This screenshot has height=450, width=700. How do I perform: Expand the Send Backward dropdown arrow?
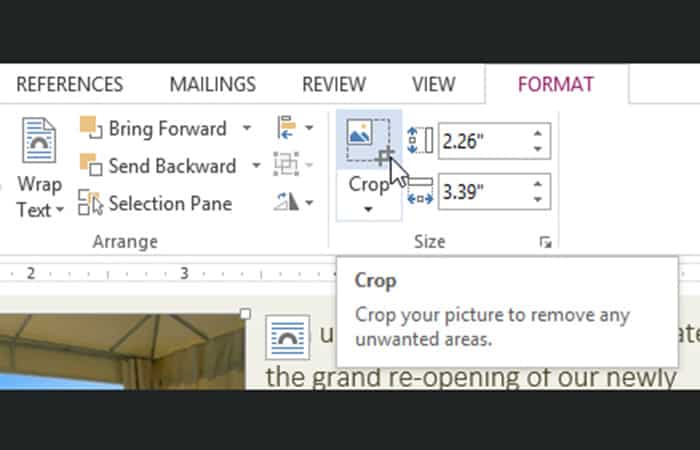tap(256, 166)
